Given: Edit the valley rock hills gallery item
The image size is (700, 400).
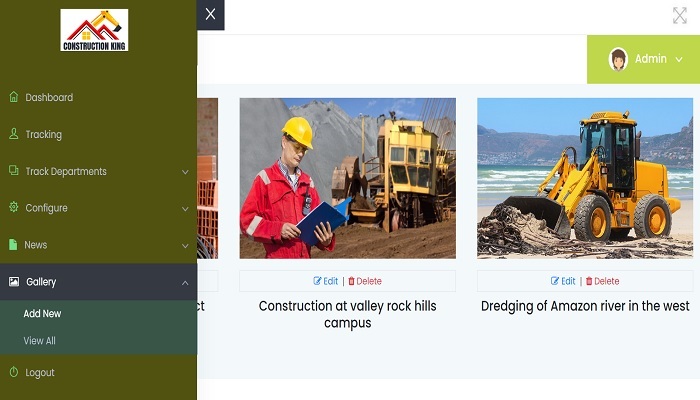Looking at the screenshot, I should [x=326, y=281].
